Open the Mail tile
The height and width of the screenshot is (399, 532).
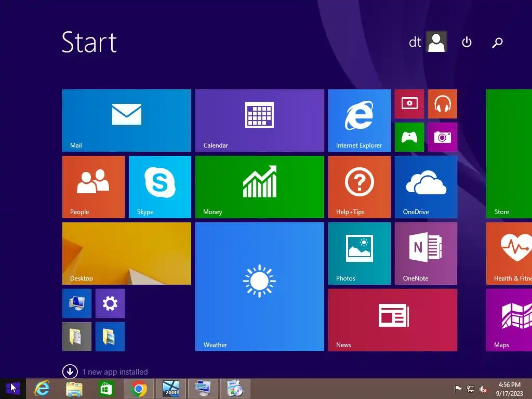pyautogui.click(x=127, y=121)
